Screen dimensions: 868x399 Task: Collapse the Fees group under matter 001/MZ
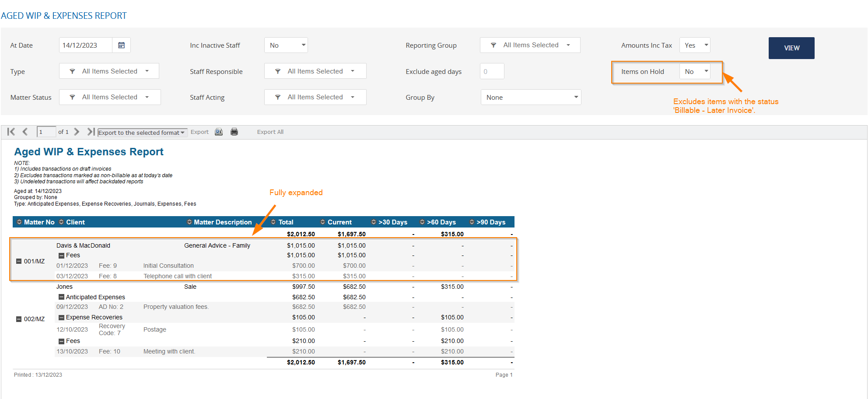[x=61, y=255]
